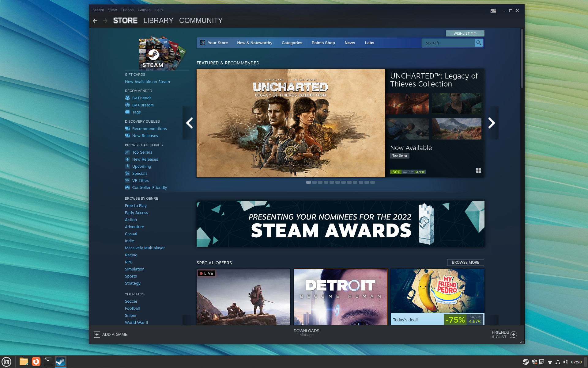Click the grid view toggle icon

478,171
